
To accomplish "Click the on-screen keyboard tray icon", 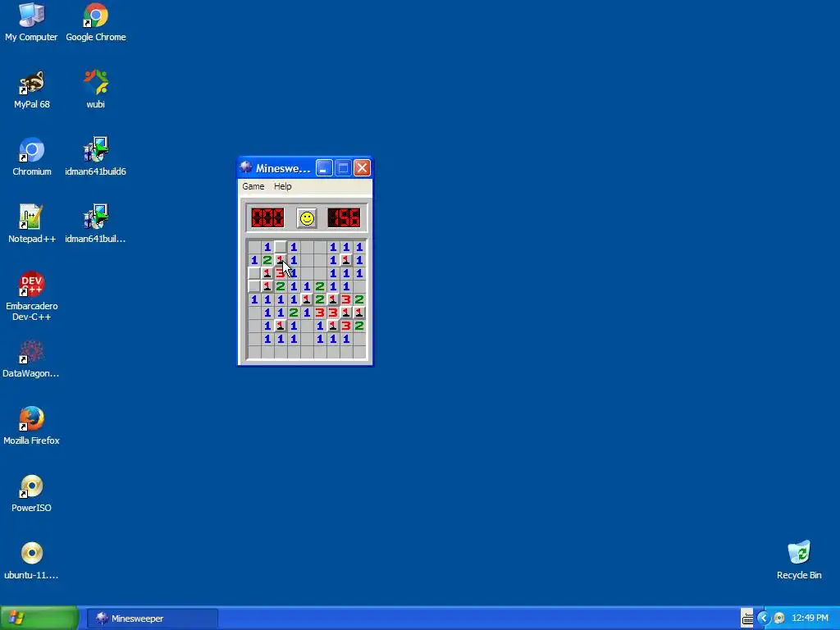I will (x=747, y=619).
